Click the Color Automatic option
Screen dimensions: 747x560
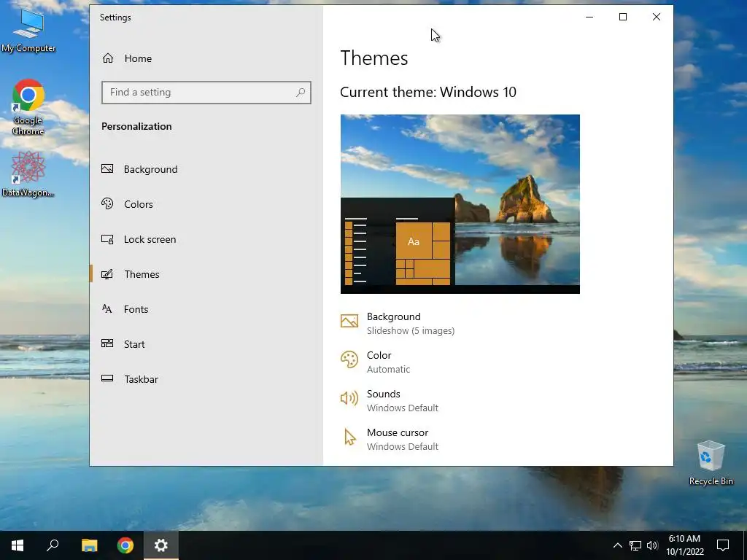[x=388, y=362]
